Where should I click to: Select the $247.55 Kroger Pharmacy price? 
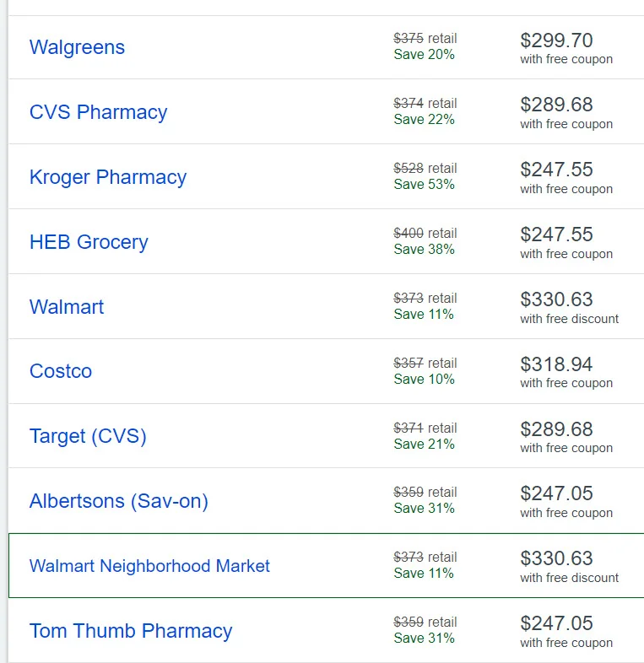(x=556, y=170)
